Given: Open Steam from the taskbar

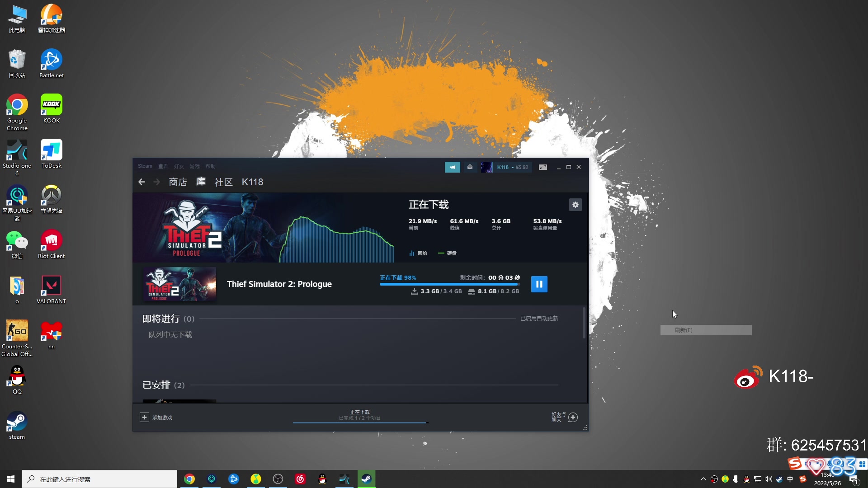Looking at the screenshot, I should pos(367,479).
